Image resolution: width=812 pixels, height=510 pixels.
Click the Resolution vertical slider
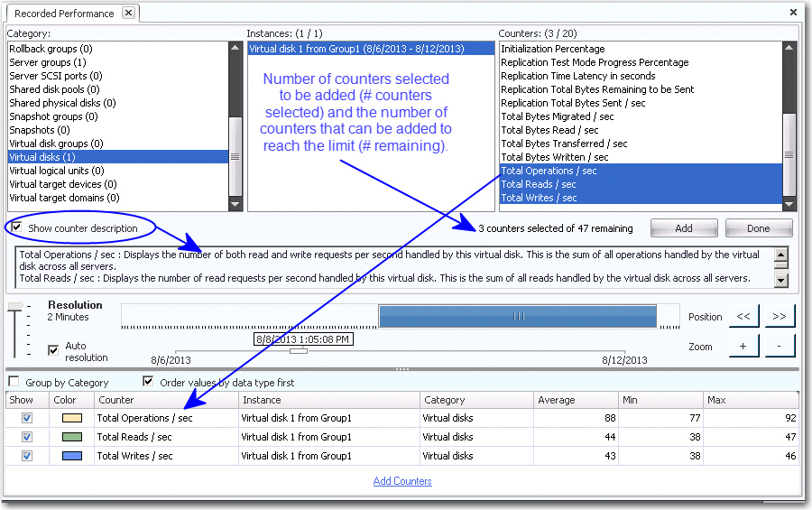coord(14,330)
